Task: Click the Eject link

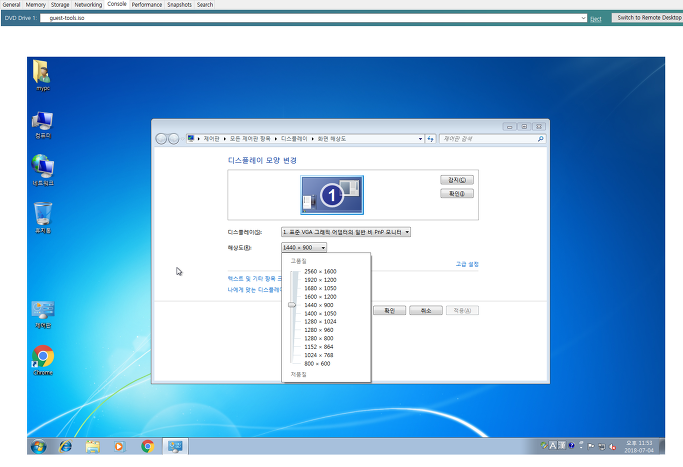Action: [595, 19]
